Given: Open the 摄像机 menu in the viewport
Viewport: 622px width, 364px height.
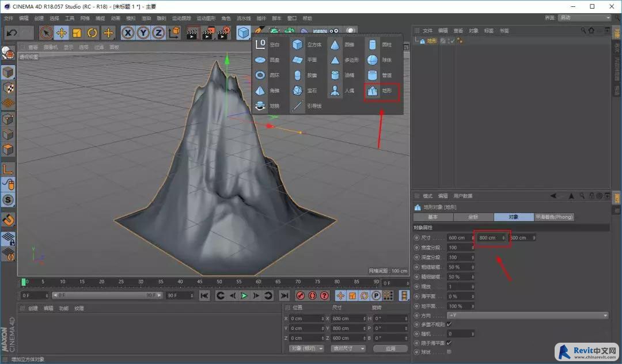Looking at the screenshot, I should pyautogui.click(x=50, y=47).
